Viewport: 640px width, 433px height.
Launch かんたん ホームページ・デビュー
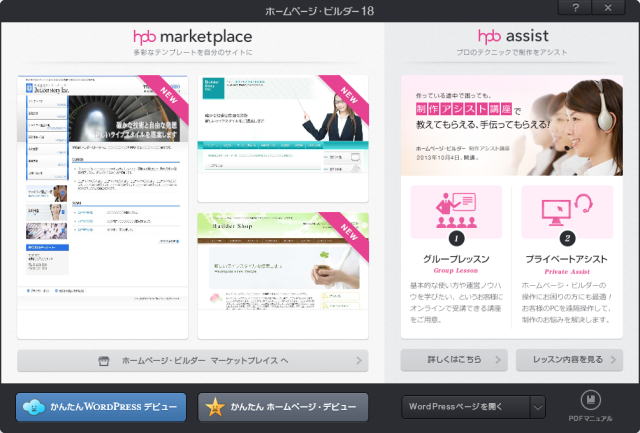coord(283,407)
